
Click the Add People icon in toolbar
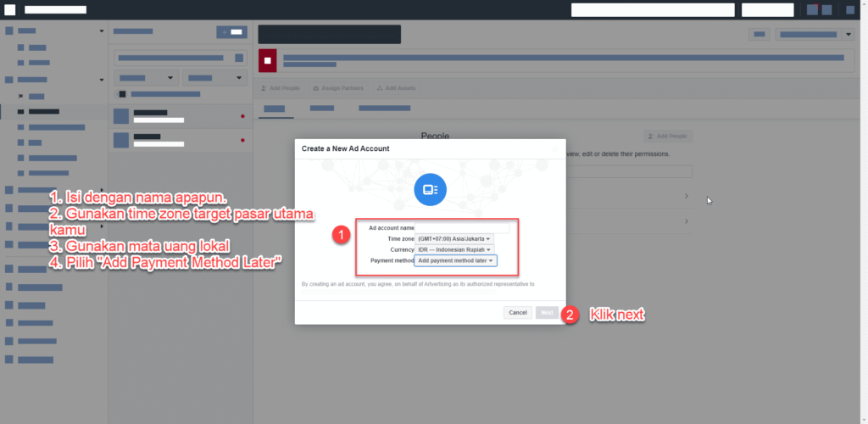(x=264, y=88)
